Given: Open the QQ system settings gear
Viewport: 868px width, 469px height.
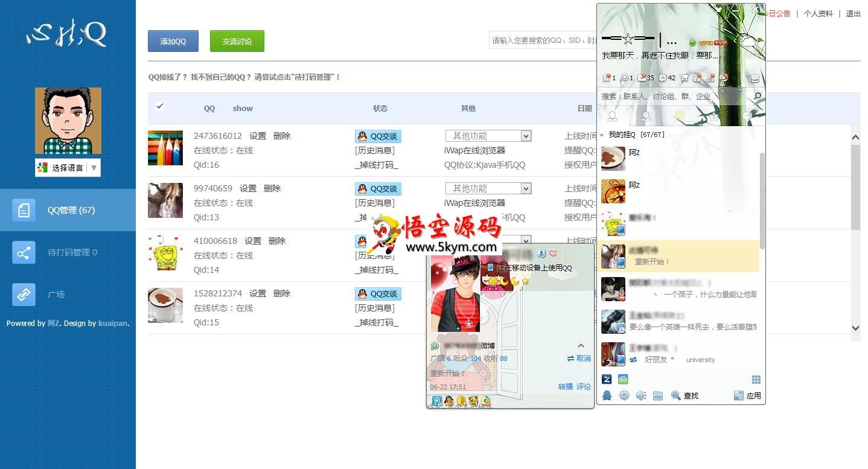Looking at the screenshot, I should 624,395.
